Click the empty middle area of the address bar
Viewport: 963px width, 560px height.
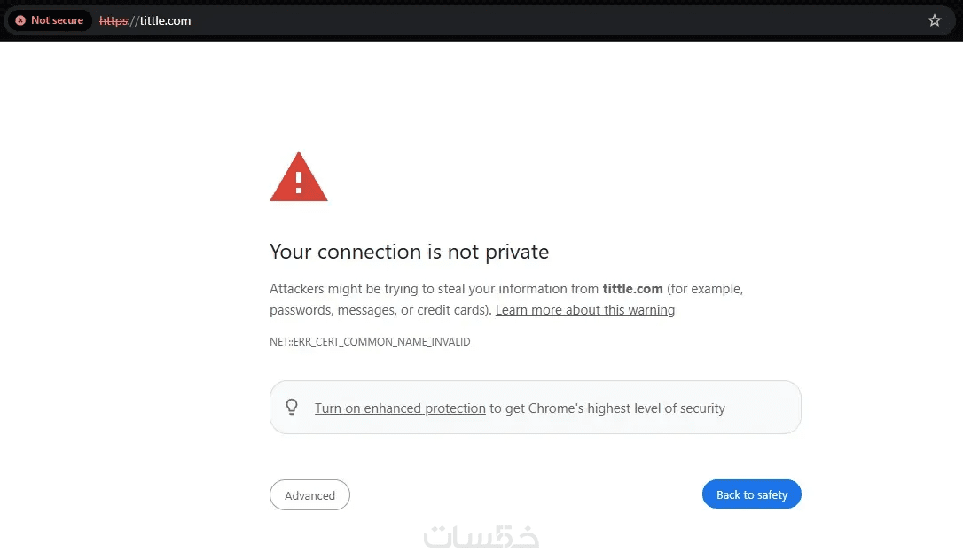pos(532,20)
